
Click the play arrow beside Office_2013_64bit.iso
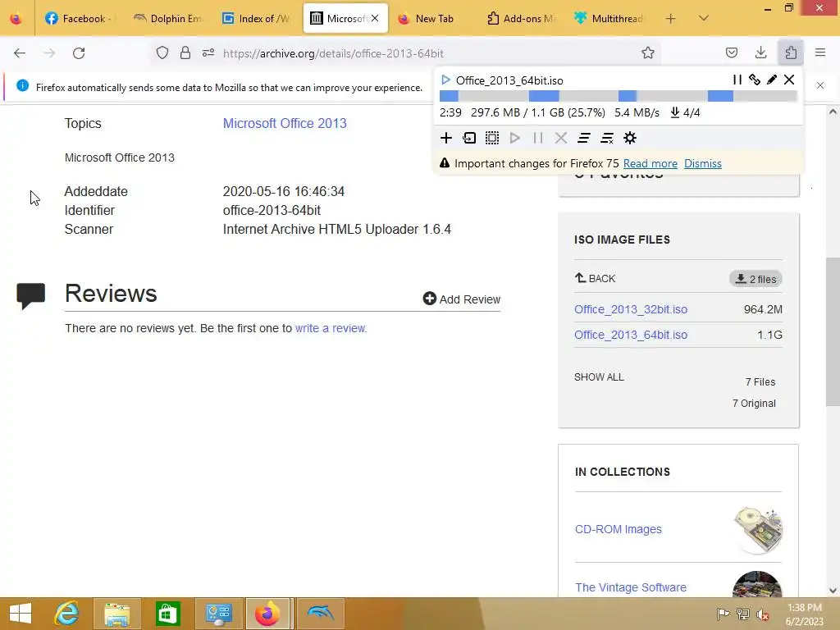coord(445,80)
